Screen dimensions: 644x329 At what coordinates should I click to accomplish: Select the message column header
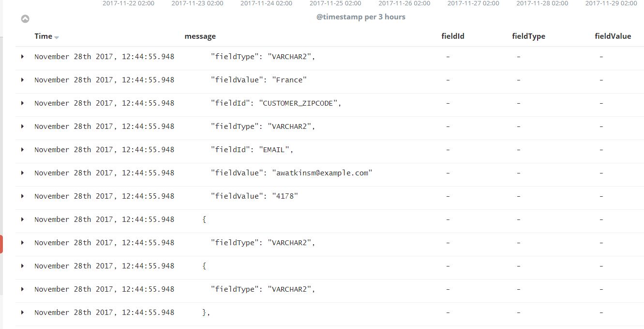[x=200, y=36]
